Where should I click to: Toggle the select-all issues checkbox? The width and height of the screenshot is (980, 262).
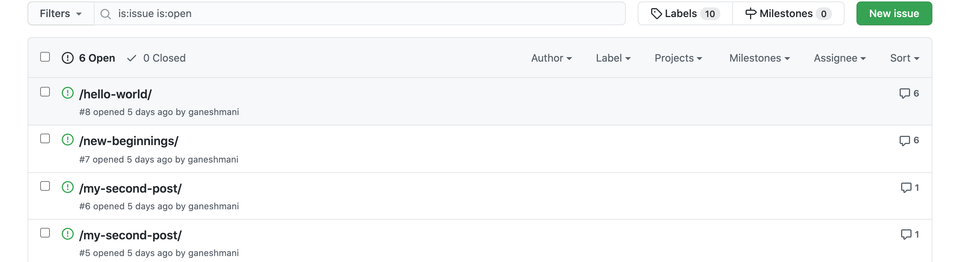[x=45, y=57]
